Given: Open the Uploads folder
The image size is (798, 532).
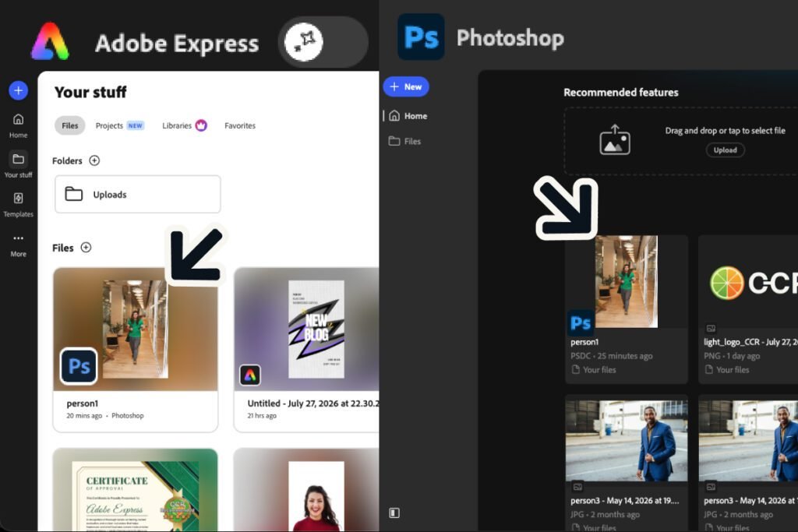Looking at the screenshot, I should pos(137,194).
